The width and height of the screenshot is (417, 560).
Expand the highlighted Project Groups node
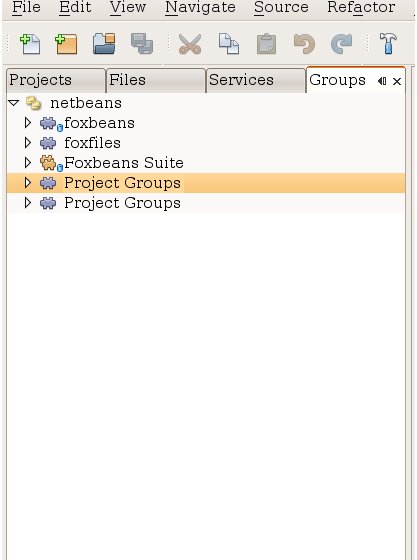(x=27, y=183)
